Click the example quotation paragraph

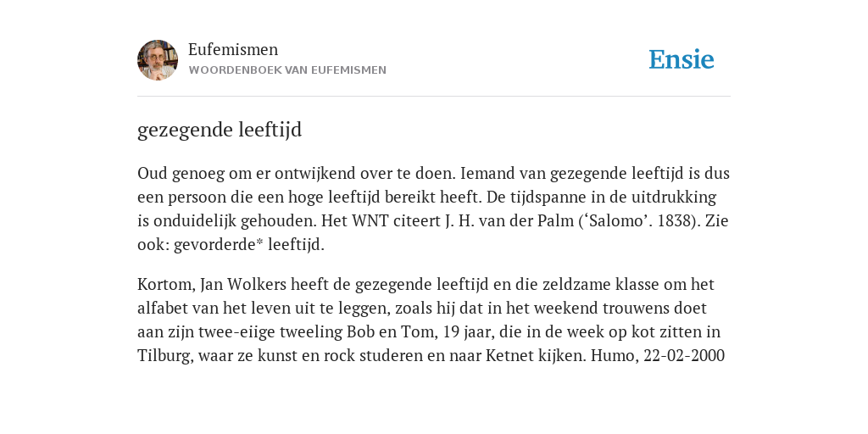click(431, 320)
